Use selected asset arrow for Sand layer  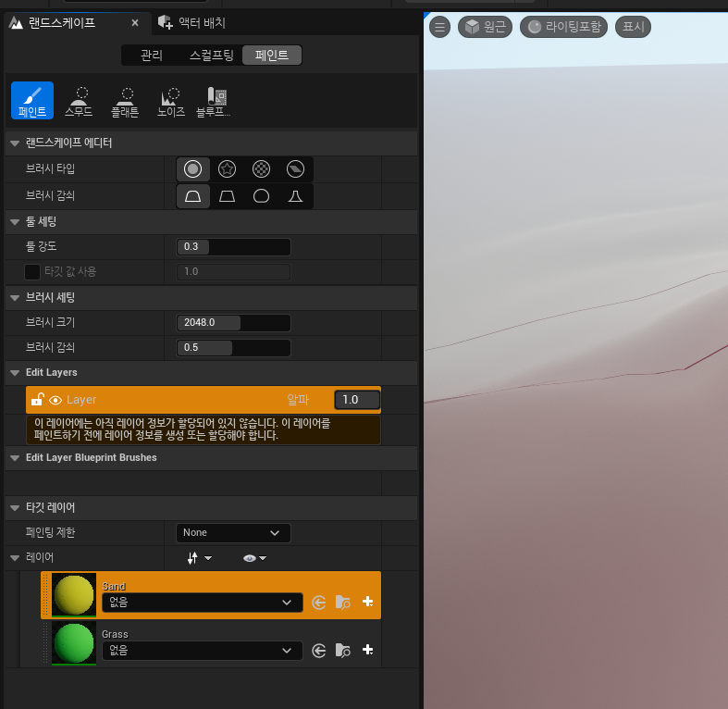click(x=319, y=603)
